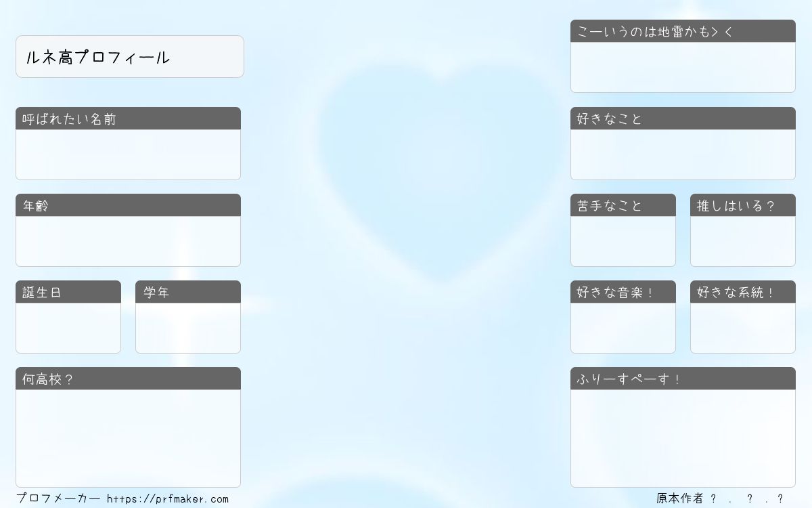Select the ふりーすぺーす！ header label
The width and height of the screenshot is (812, 508).
click(x=629, y=379)
